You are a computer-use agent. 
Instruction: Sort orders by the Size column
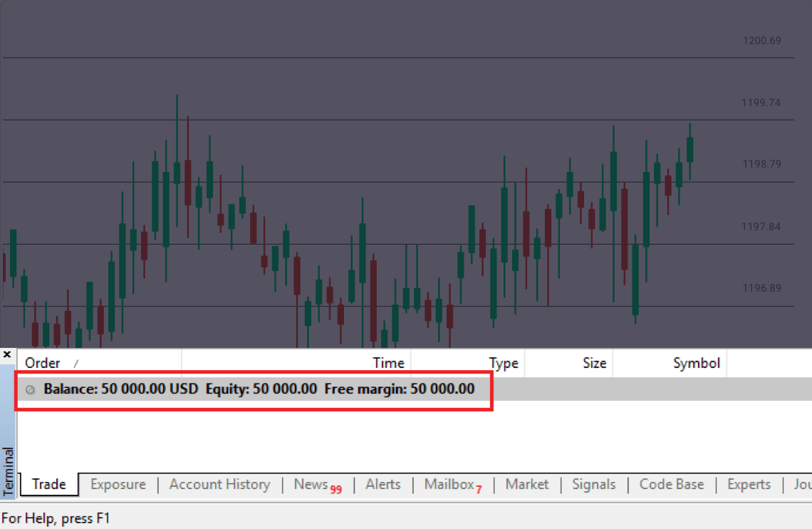click(594, 363)
